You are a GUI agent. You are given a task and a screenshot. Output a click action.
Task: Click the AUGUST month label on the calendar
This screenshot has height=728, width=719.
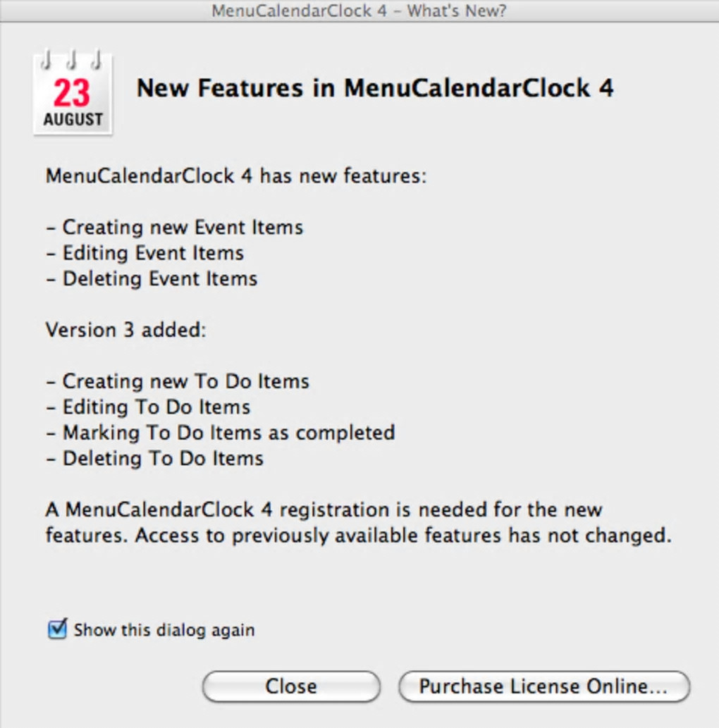coord(73,119)
